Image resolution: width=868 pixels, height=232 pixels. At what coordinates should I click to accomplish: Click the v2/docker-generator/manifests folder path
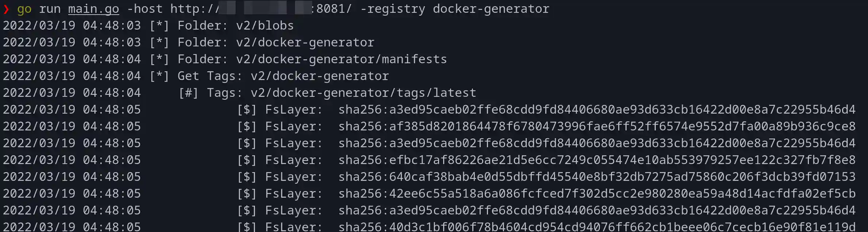[341, 59]
